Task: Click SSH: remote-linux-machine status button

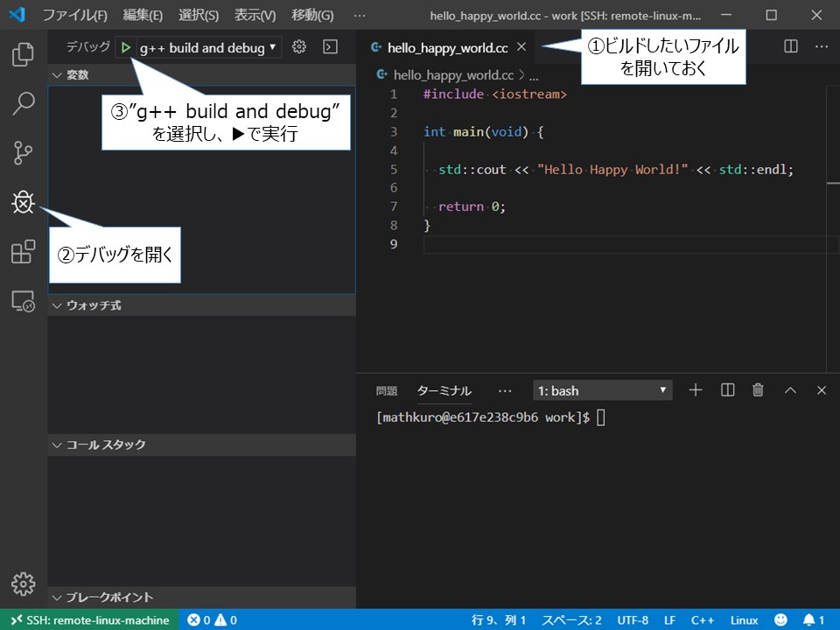Action: coord(89,619)
